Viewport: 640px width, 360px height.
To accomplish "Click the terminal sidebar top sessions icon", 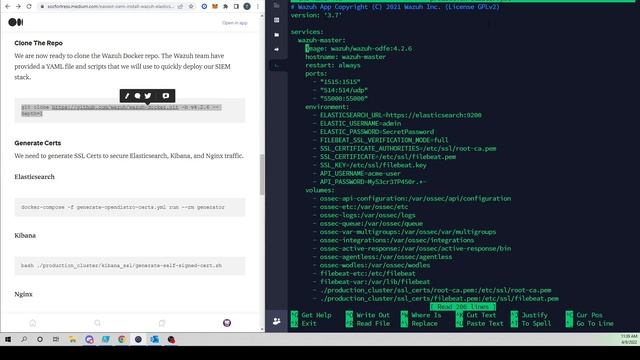I will 277,5.
